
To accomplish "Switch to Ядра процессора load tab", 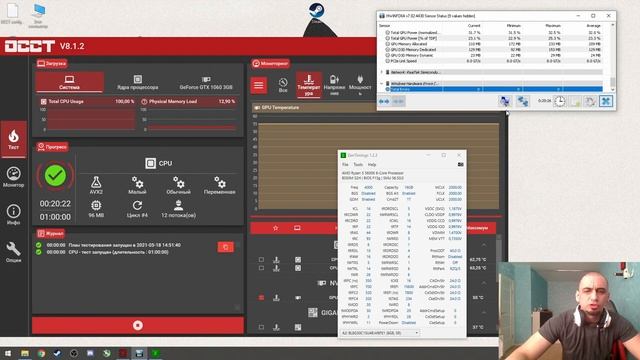I will (x=138, y=82).
